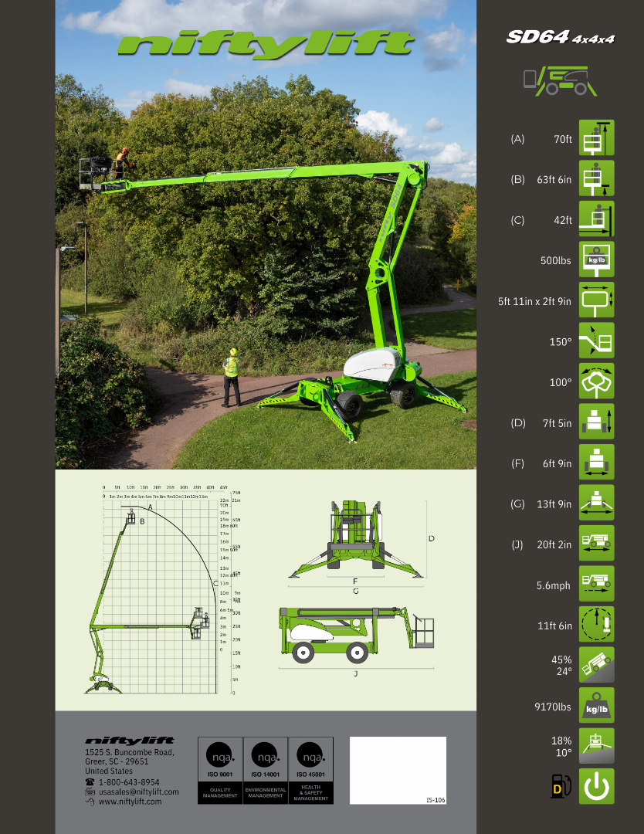This screenshot has width=644, height=834.
Task: Click the 45% gradeability icon
Action: [595, 665]
